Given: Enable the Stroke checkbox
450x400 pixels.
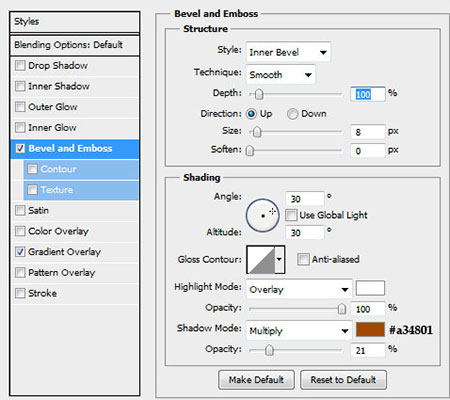Looking at the screenshot, I should coord(20,293).
